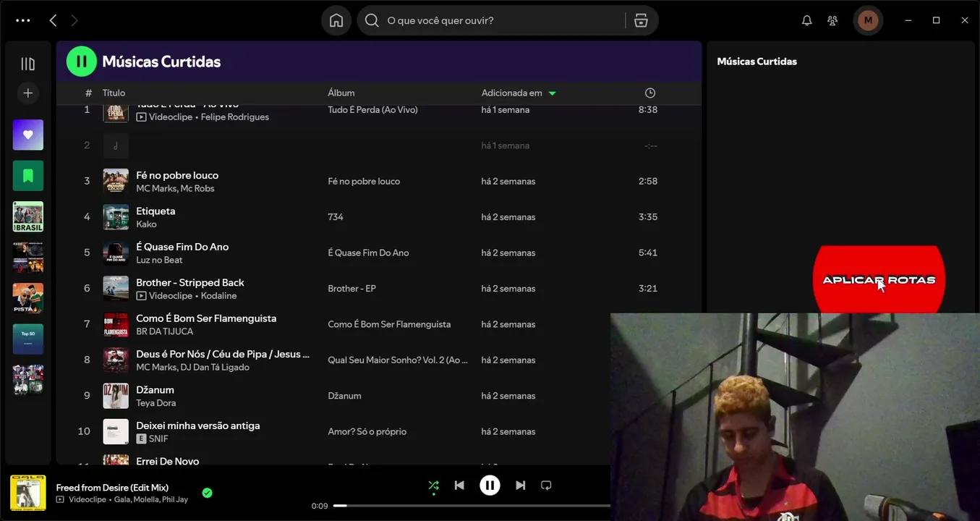Toggle repeat mode
Viewport: 980px width, 521px height.
coord(546,486)
